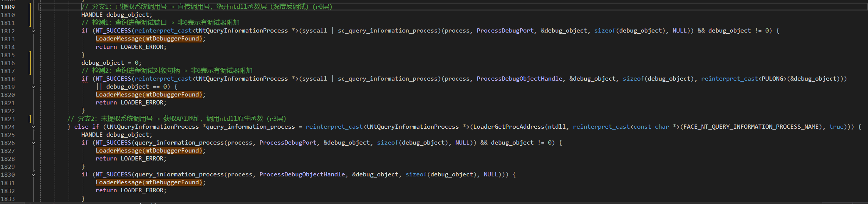Collapse the code fold at line 1830

[33, 175]
